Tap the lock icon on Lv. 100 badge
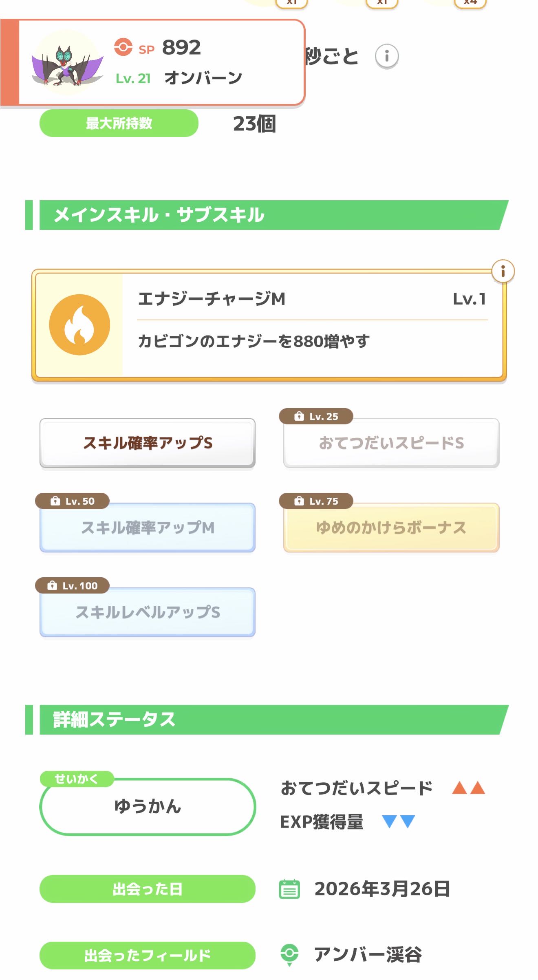 [52, 586]
